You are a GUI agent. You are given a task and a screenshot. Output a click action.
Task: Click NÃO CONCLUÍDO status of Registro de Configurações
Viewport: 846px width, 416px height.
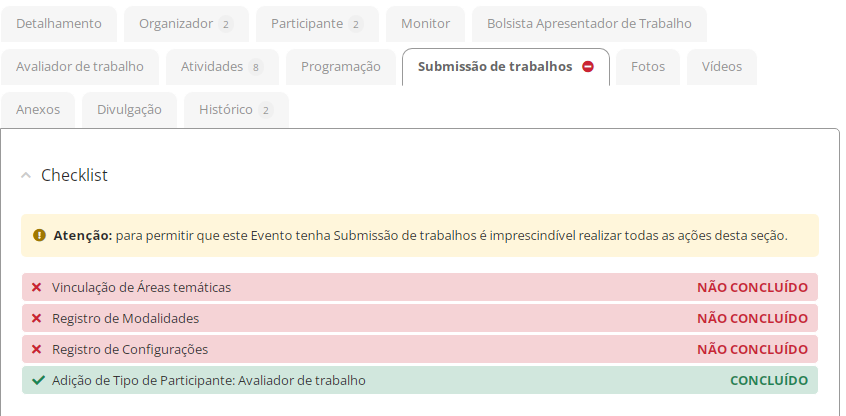(x=752, y=349)
